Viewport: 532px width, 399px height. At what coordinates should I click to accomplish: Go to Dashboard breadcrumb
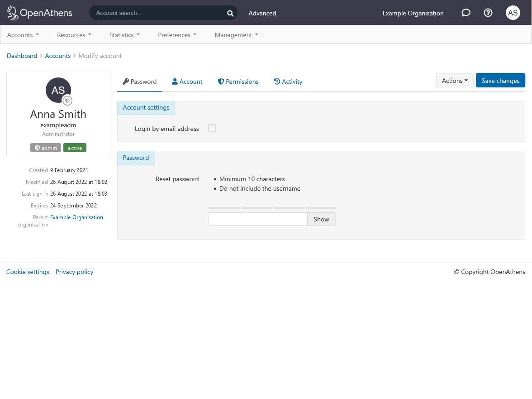pos(22,56)
